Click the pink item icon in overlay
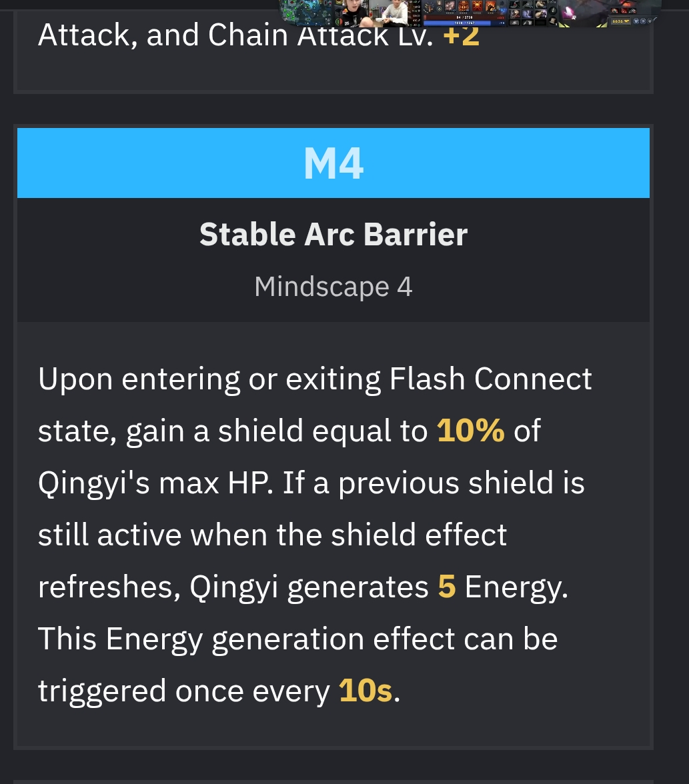The width and height of the screenshot is (689, 784). [x=568, y=13]
